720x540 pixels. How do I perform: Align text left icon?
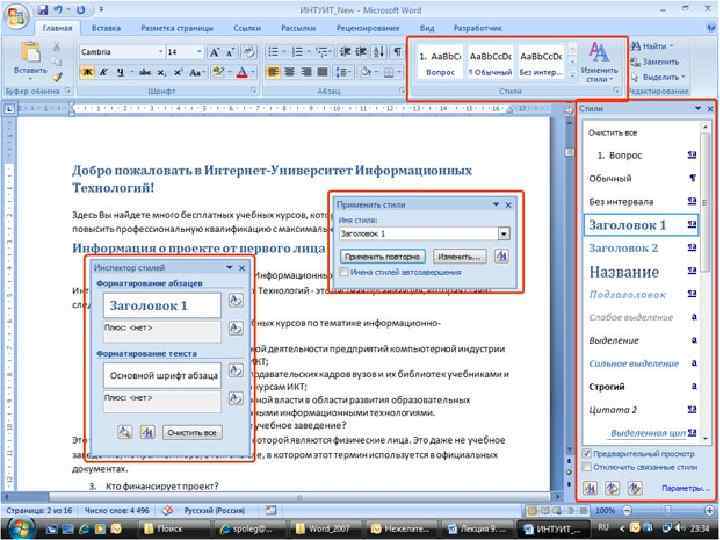pos(273,72)
